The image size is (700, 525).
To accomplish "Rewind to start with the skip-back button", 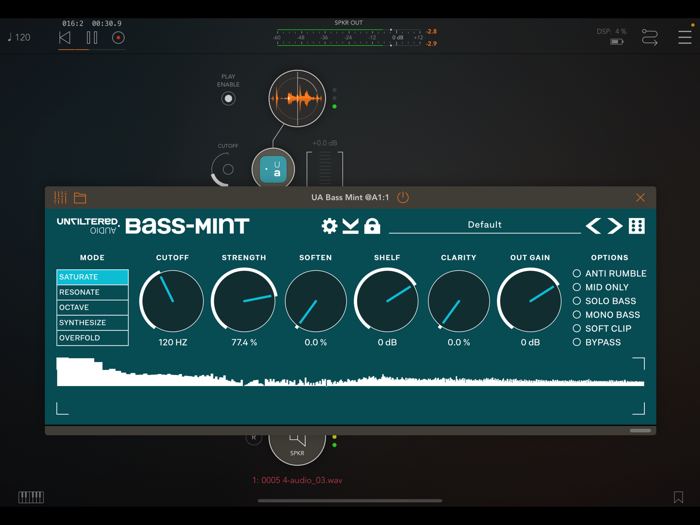I will click(65, 38).
